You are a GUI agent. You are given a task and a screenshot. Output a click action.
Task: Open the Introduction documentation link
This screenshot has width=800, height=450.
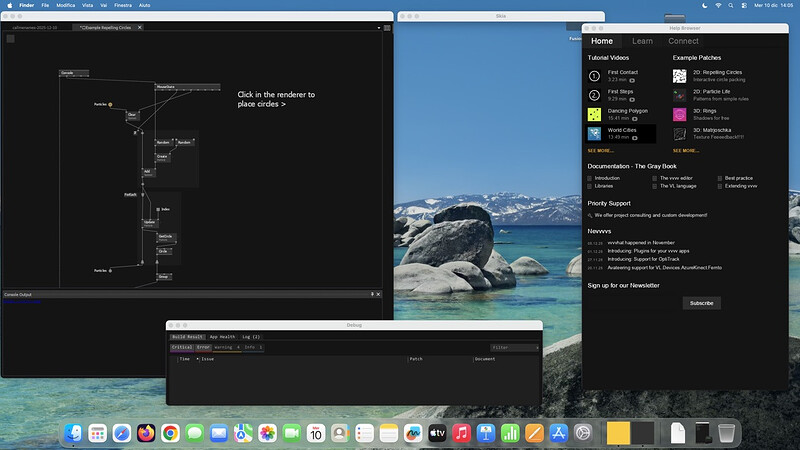607,178
